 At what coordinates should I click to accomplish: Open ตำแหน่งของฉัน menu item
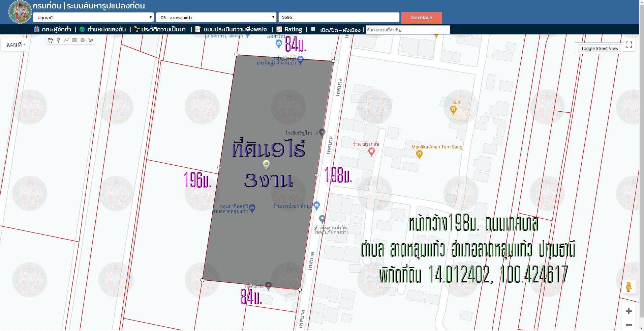106,29
